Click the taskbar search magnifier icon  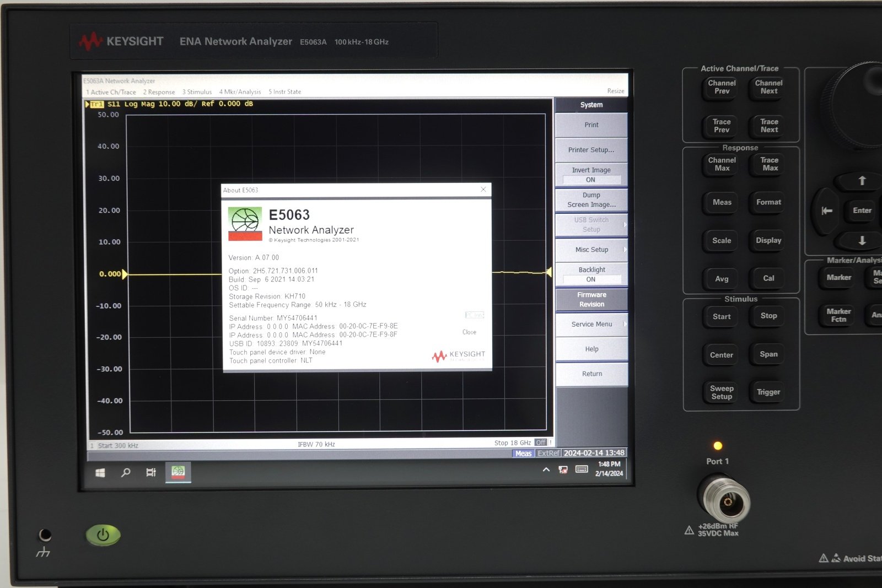pyautogui.click(x=126, y=472)
